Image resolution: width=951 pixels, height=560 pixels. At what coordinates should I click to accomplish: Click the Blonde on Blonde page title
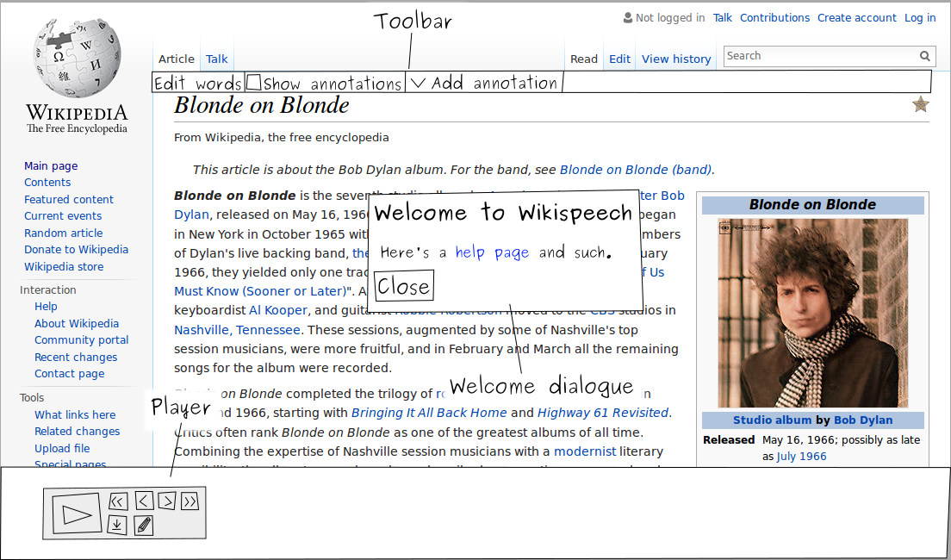pos(261,106)
